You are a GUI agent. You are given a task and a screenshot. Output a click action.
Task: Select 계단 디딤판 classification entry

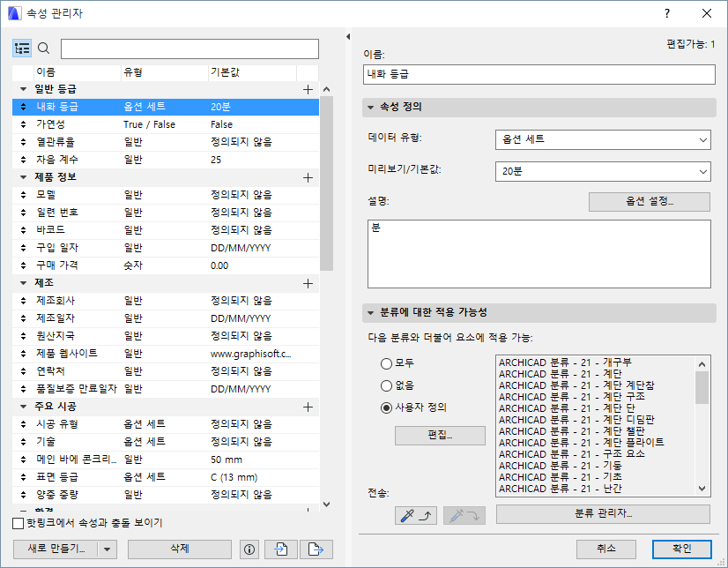click(x=576, y=420)
